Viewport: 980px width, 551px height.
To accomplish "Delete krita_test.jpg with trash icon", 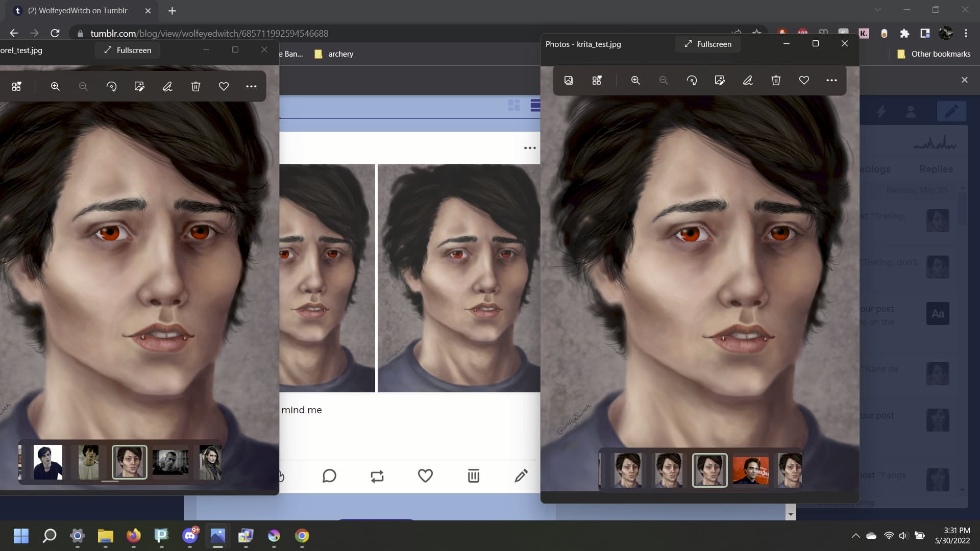I will (776, 81).
